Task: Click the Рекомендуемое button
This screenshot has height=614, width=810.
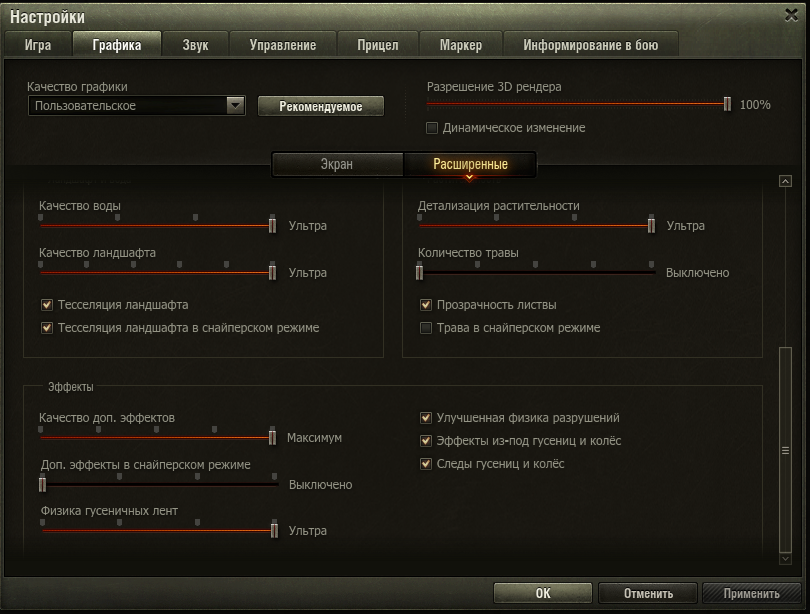Action: 321,106
